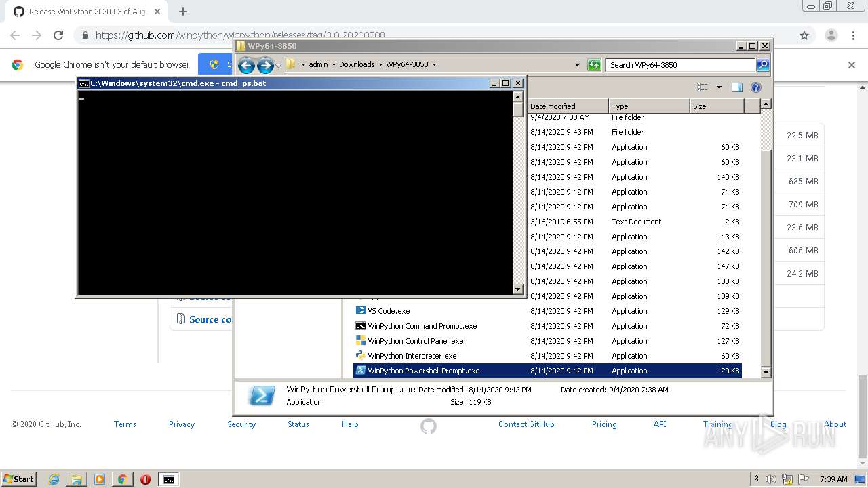The image size is (868, 488).
Task: Sort files by Date modified column
Action: 567,106
